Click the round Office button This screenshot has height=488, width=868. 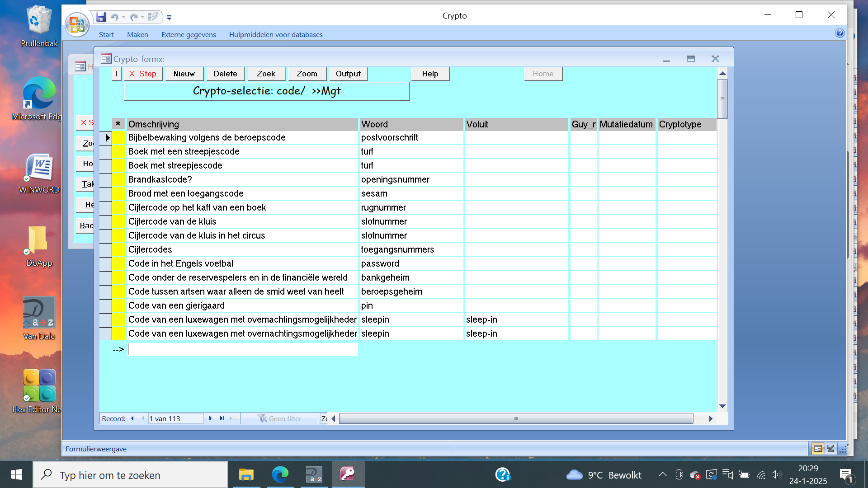click(x=77, y=24)
